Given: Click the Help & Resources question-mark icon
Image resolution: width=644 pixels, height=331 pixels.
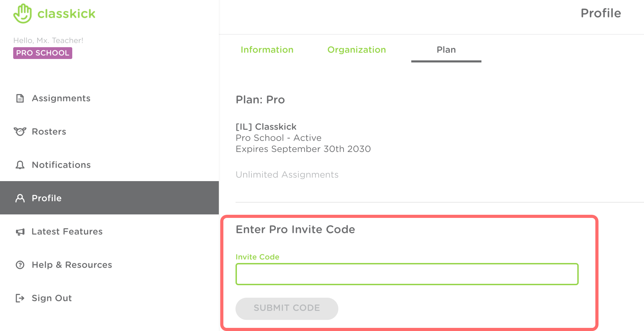Looking at the screenshot, I should [20, 265].
